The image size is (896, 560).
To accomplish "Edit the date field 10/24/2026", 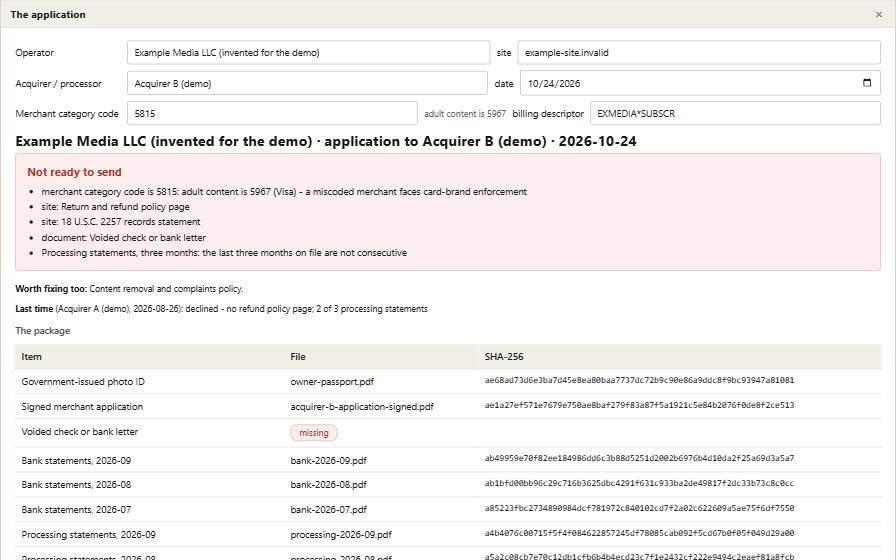I will coord(700,83).
